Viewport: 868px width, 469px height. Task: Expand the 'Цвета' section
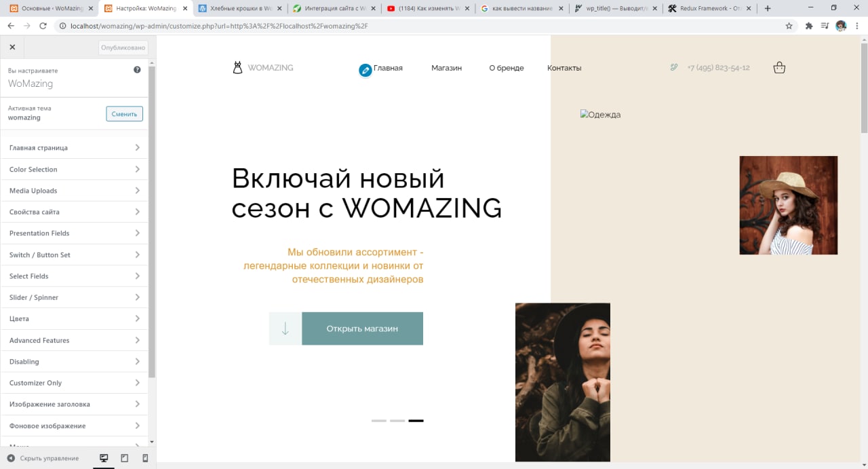click(74, 319)
